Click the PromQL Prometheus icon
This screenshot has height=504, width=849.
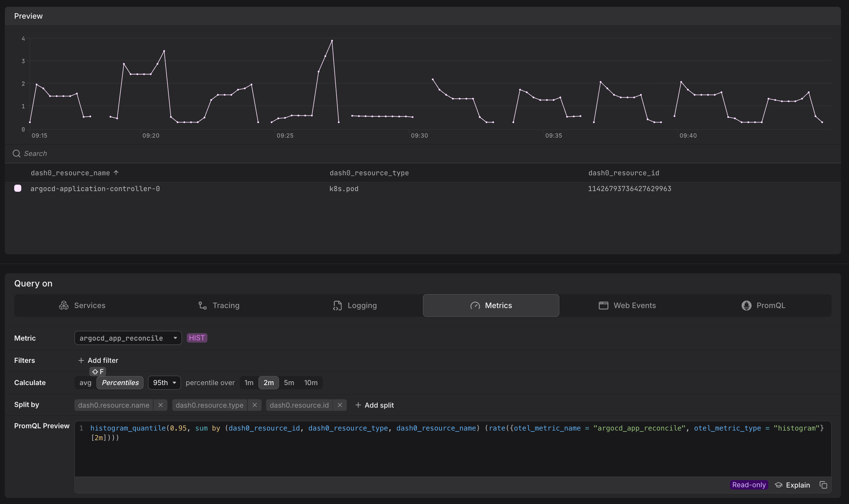click(746, 305)
